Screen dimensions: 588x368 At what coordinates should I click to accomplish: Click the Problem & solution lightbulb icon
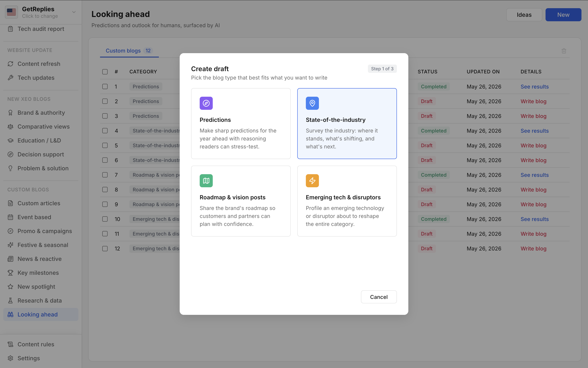point(10,168)
